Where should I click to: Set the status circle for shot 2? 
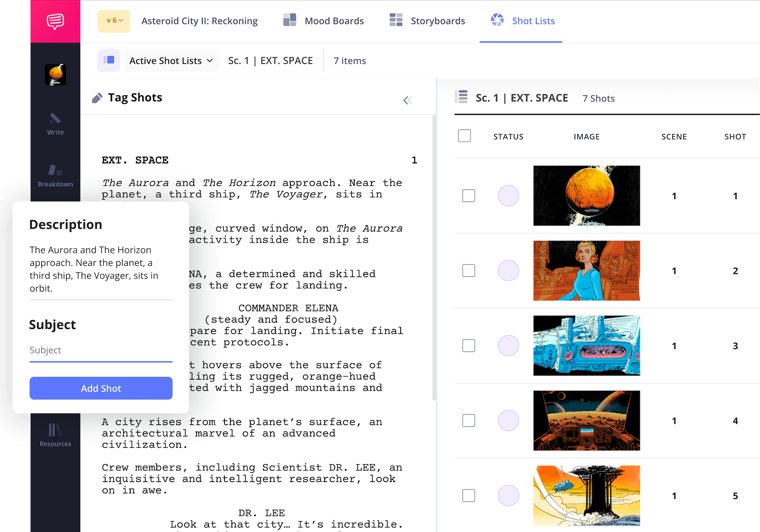[x=508, y=270]
